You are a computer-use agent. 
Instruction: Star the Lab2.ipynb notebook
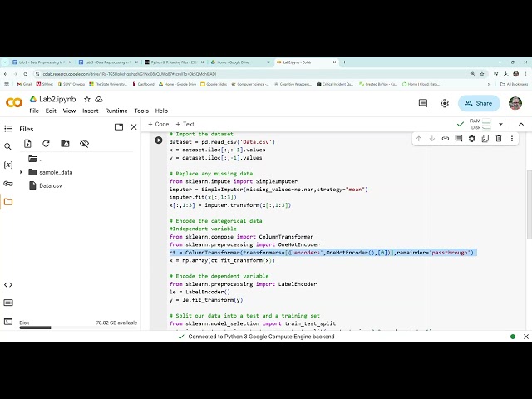coord(87,99)
